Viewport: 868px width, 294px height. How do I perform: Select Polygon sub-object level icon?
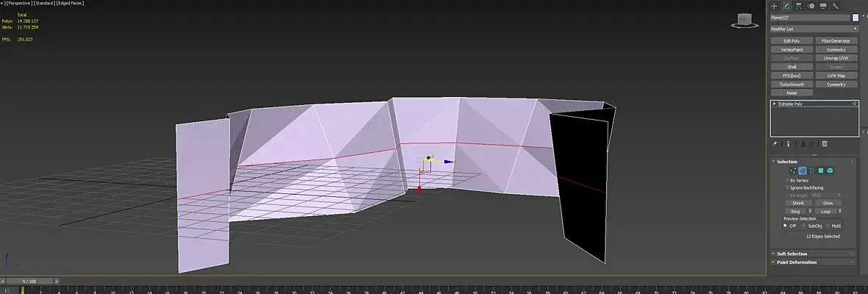(821, 171)
